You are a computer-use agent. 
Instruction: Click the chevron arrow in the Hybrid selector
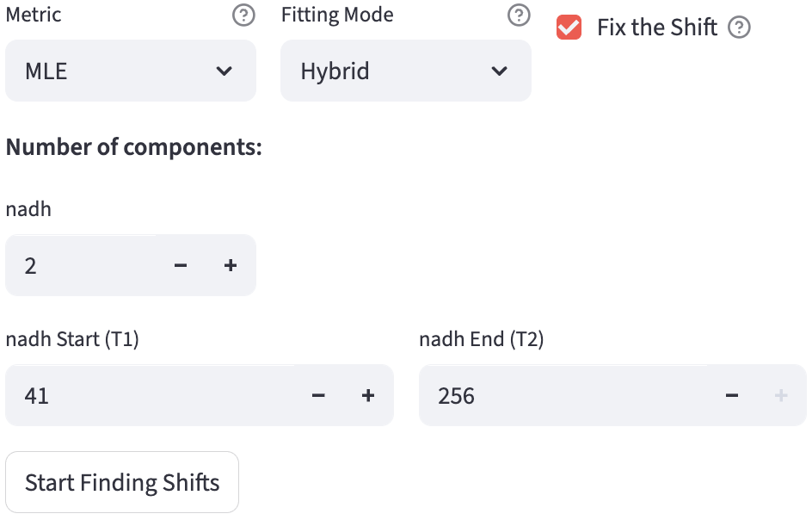pos(500,71)
